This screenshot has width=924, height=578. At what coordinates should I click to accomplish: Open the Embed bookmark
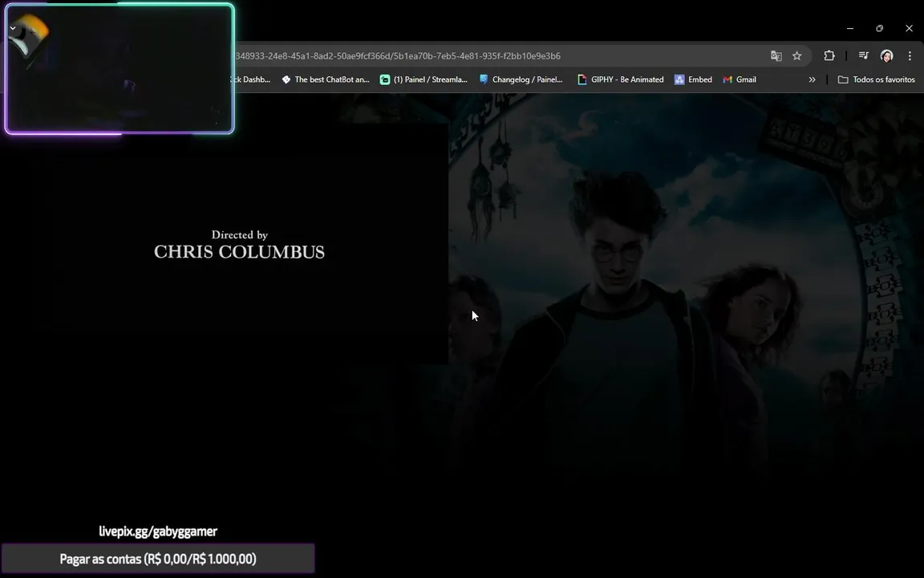pyautogui.click(x=693, y=79)
